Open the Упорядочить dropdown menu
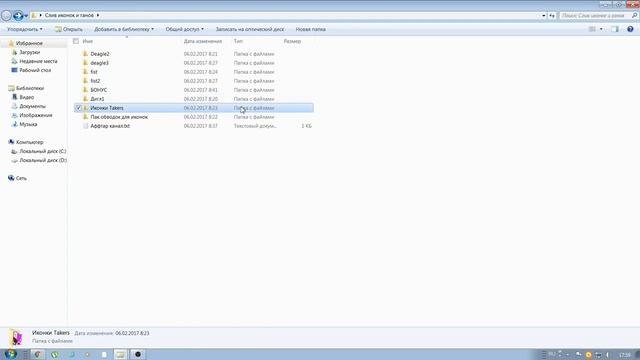This screenshot has width=640, height=360. [25, 29]
